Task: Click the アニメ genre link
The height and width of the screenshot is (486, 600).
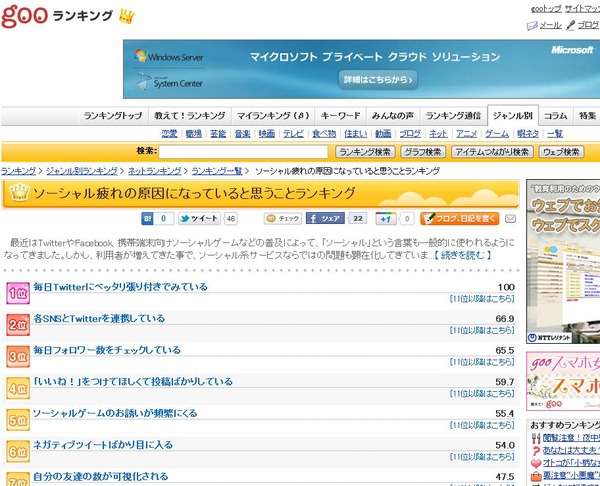Action: pyautogui.click(x=466, y=134)
